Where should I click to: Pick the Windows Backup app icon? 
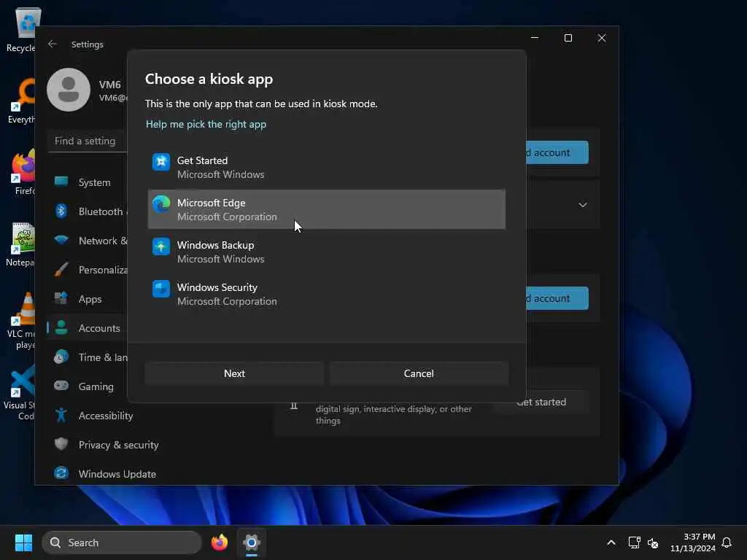161,246
